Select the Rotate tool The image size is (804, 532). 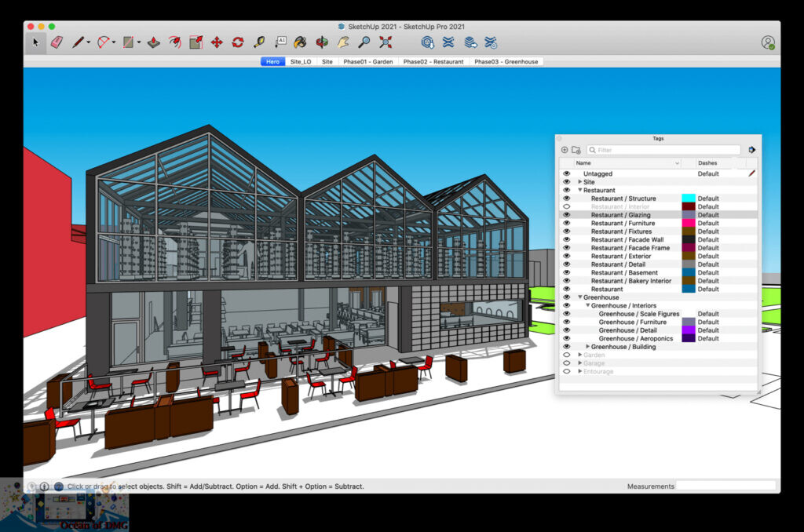(238, 42)
